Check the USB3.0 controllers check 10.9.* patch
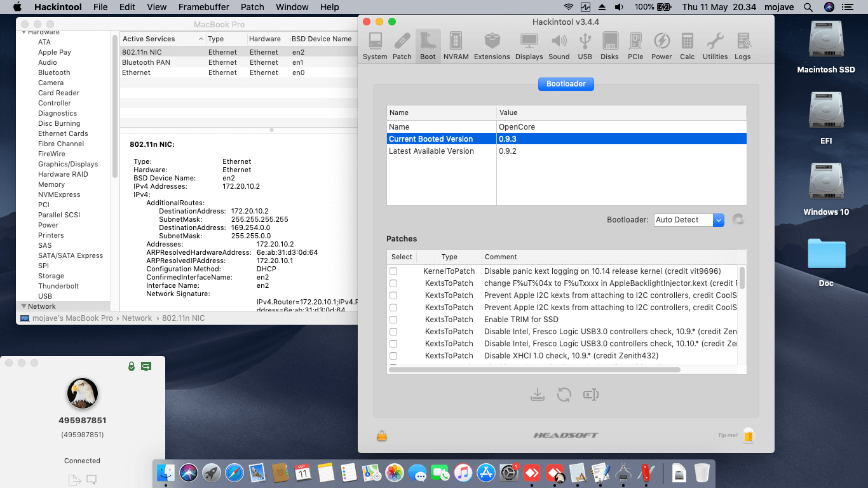The height and width of the screenshot is (488, 868). click(x=393, y=332)
